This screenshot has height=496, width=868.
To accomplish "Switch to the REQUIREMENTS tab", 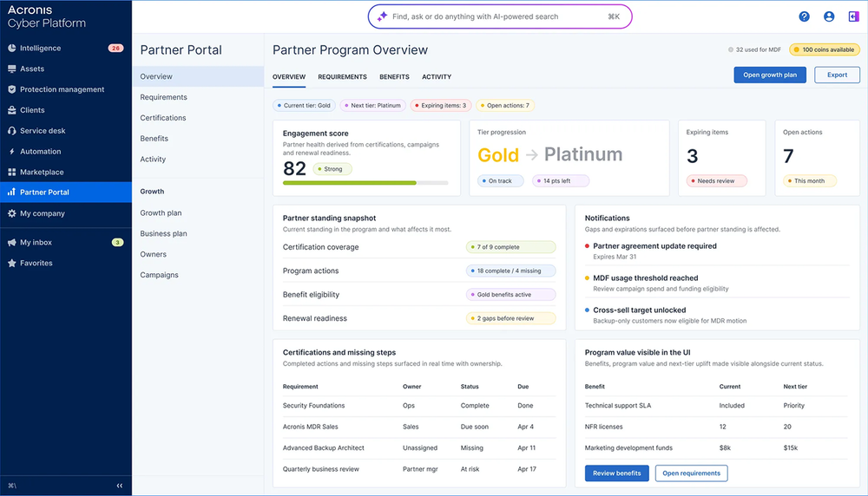I will (342, 77).
